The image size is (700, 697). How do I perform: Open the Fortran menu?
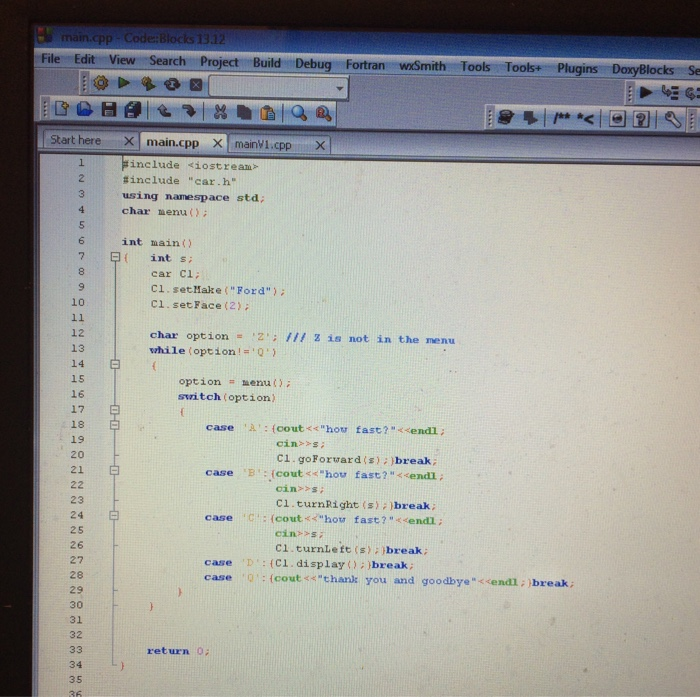click(x=365, y=65)
